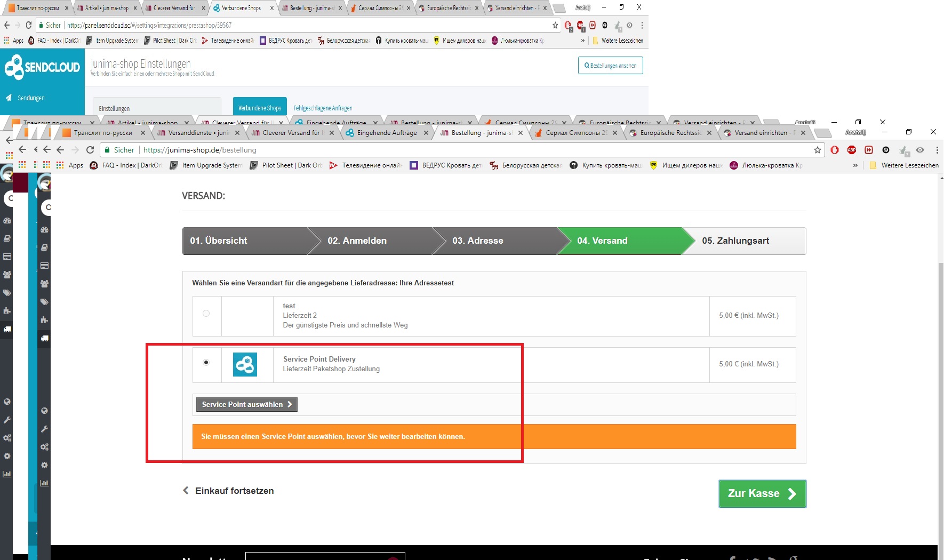Select the 'test' shipping option radio button
944x560 pixels.
pos(206,314)
